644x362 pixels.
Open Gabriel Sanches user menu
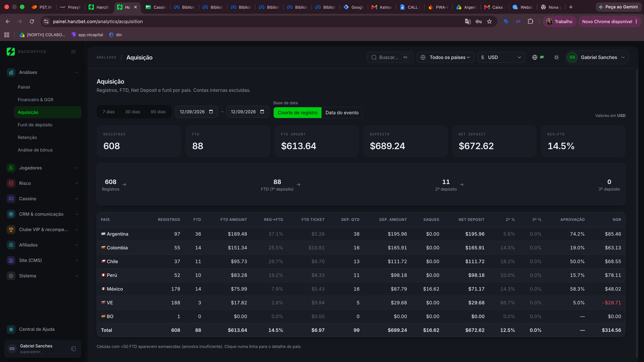coord(597,57)
